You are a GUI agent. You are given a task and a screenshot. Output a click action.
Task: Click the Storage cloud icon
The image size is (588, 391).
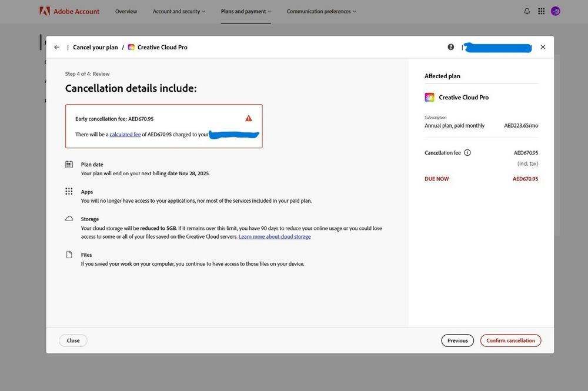(69, 219)
